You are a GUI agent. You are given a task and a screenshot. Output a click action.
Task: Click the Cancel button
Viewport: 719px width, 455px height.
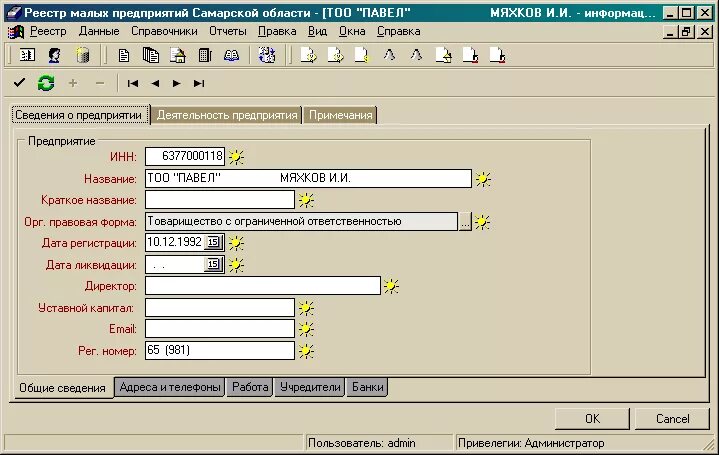673,419
